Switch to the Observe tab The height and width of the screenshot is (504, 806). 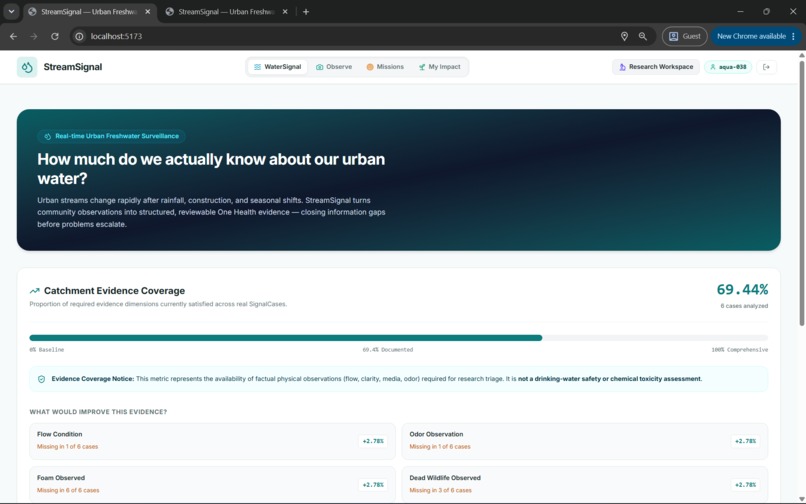coord(334,67)
